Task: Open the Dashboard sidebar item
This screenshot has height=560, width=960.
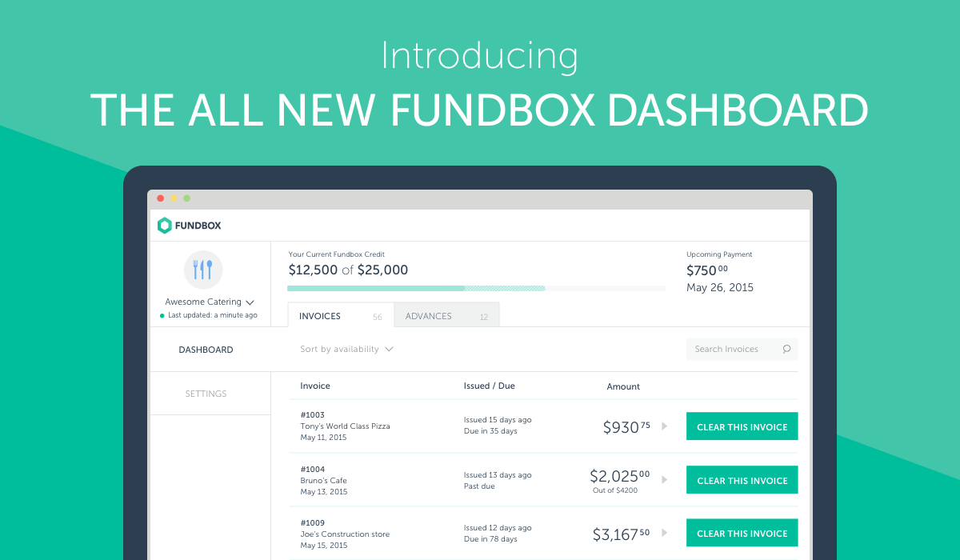Action: pos(206,350)
